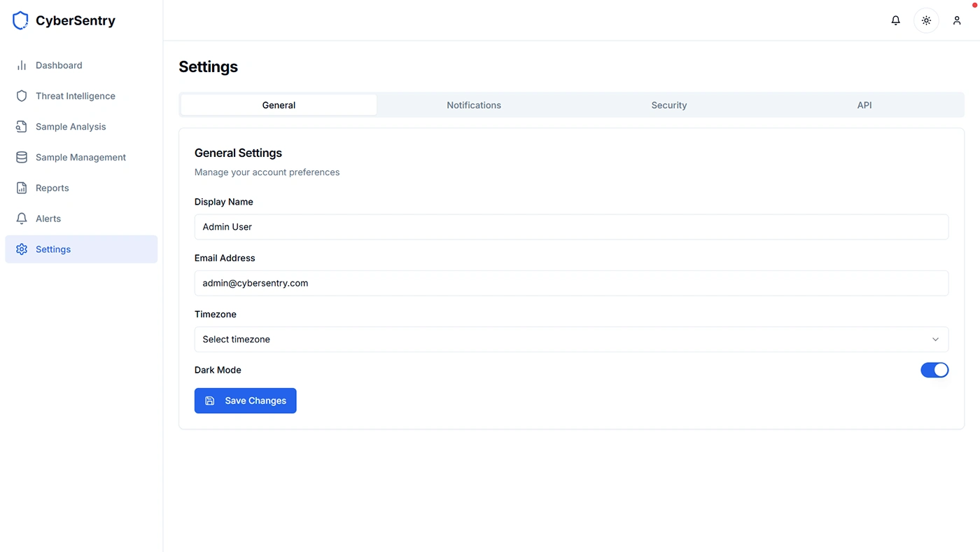Click the Dashboard bar chart icon
The height and width of the screenshot is (552, 980).
click(x=22, y=65)
